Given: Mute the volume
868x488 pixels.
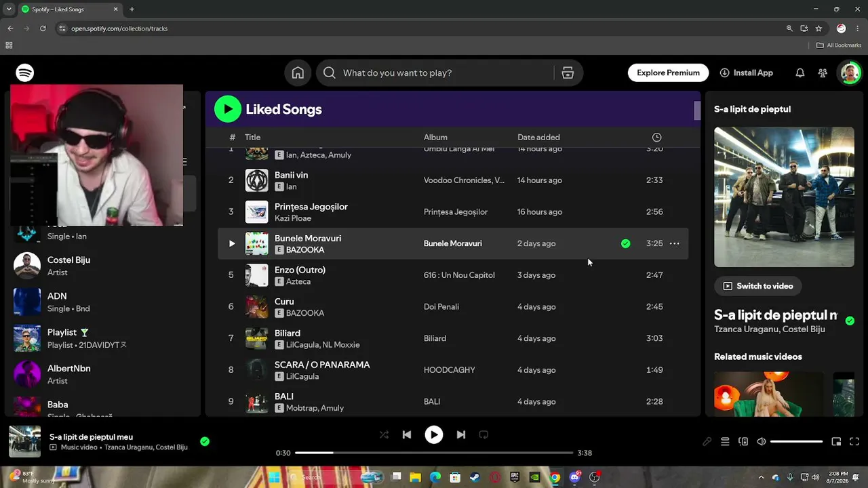Looking at the screenshot, I should click(762, 442).
